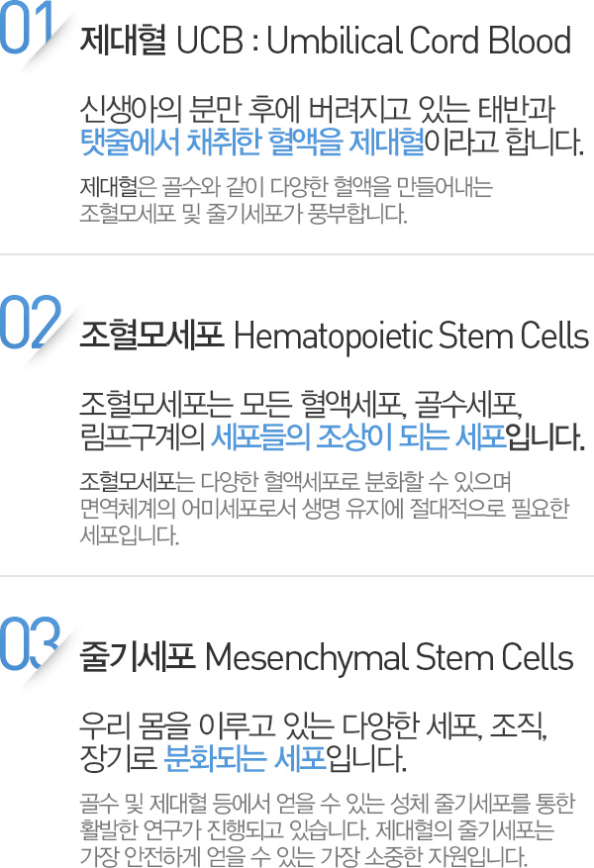Click the divider line below section 01
594x868 pixels.
coord(297,254)
